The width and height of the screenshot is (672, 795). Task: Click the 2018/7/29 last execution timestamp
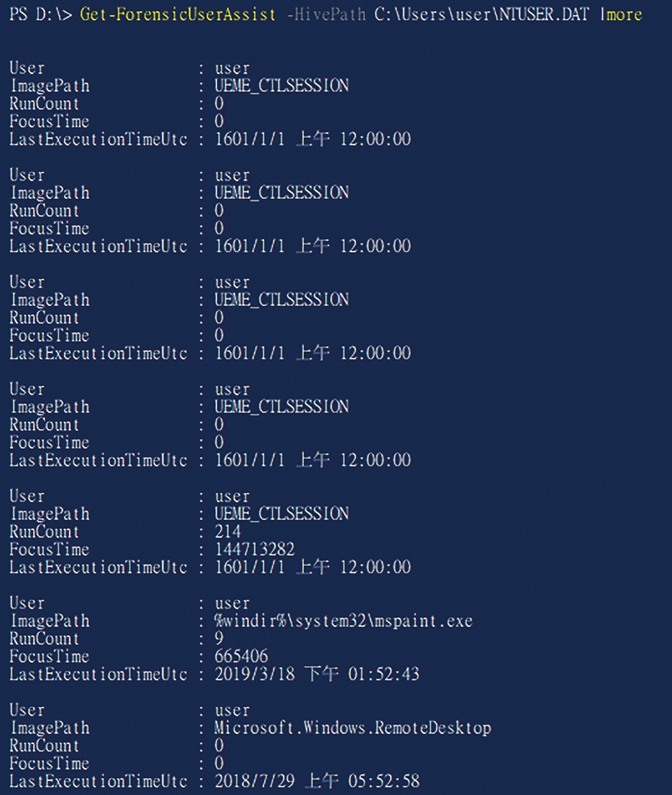point(317,782)
